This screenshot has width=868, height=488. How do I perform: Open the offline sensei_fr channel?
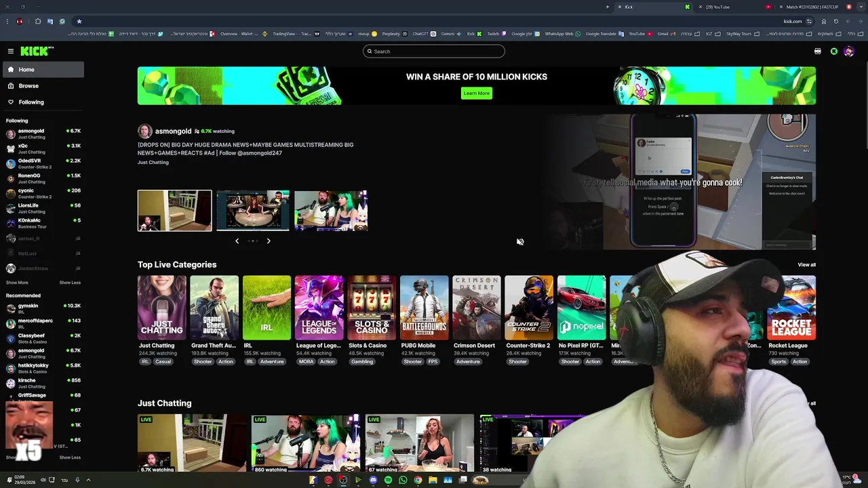pyautogui.click(x=43, y=239)
